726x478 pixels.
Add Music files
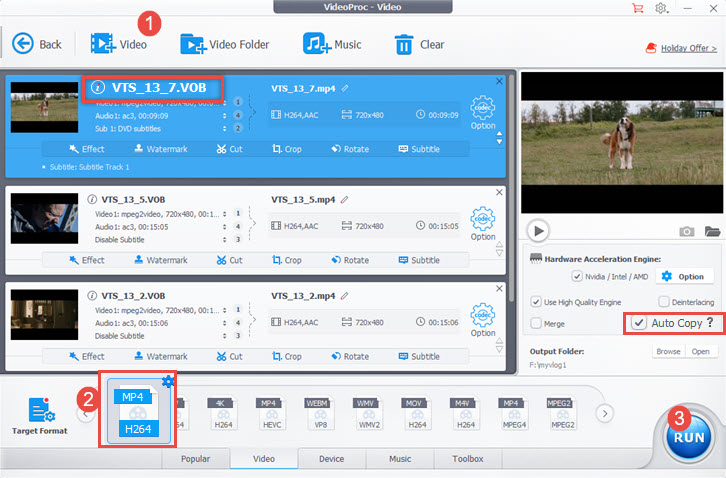(x=332, y=44)
